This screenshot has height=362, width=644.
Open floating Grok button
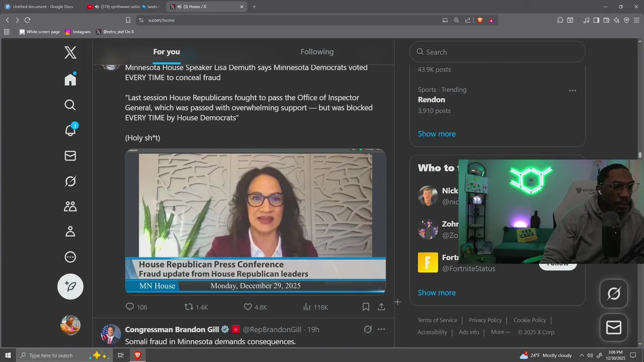614,294
